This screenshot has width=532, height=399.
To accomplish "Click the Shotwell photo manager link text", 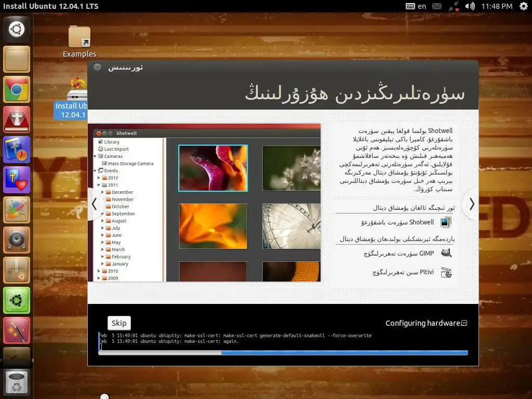I will [397, 222].
